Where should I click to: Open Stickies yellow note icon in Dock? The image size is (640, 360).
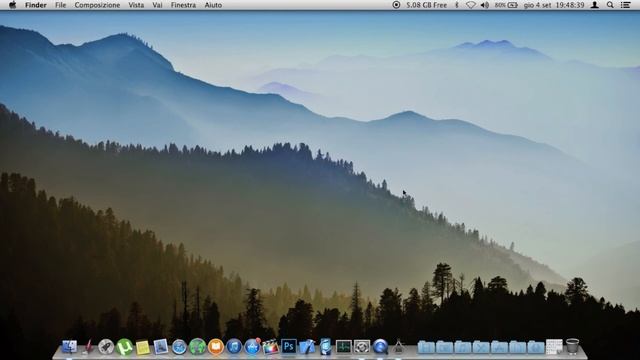point(143,347)
